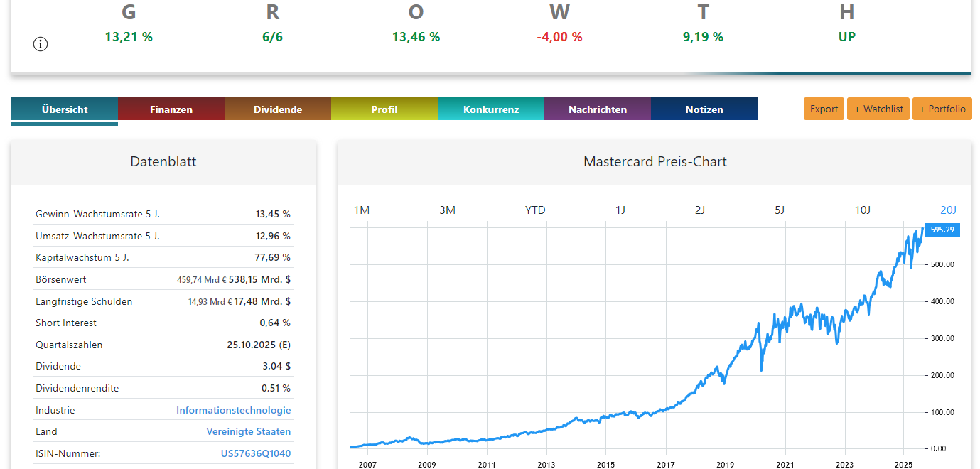Open the Informationstechnologie industry link
This screenshot has height=469, width=980.
pyautogui.click(x=233, y=410)
